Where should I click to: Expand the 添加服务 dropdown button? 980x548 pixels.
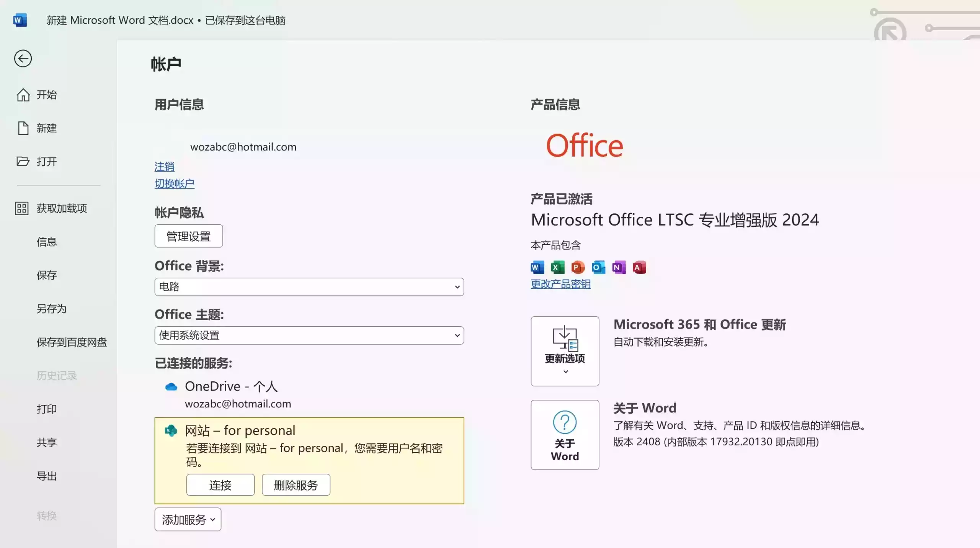coord(188,520)
